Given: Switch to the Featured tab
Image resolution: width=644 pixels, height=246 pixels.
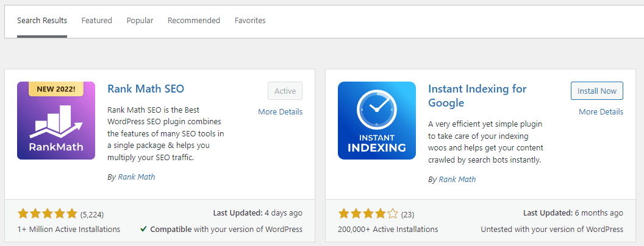Looking at the screenshot, I should tap(96, 21).
